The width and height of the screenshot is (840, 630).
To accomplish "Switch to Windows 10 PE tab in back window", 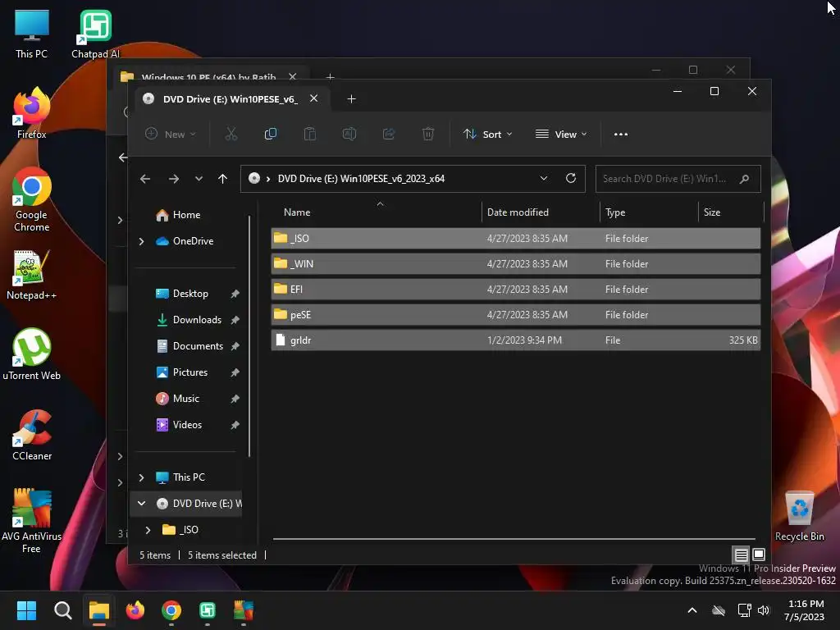I will (208, 75).
